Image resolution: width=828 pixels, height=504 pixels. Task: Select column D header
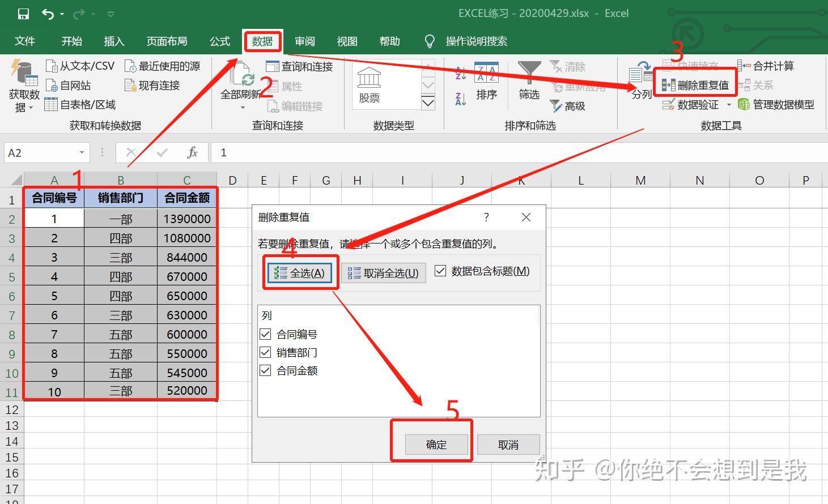point(232,181)
